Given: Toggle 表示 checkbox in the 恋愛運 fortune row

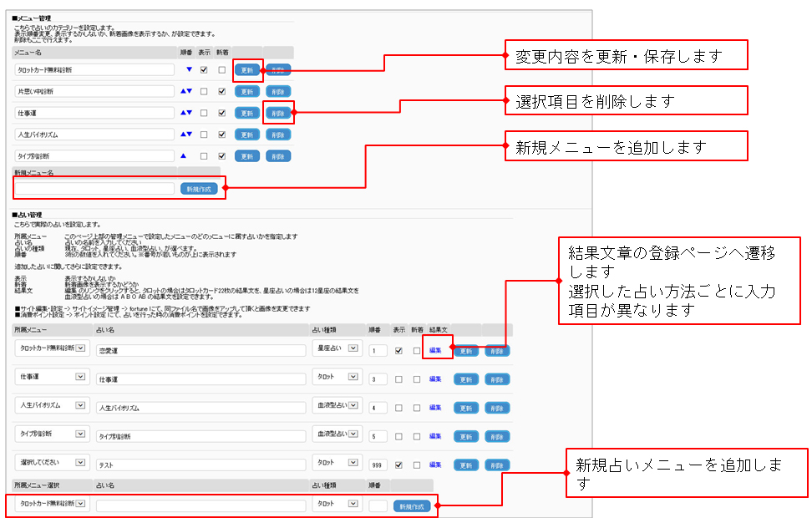Looking at the screenshot, I should 398,351.
